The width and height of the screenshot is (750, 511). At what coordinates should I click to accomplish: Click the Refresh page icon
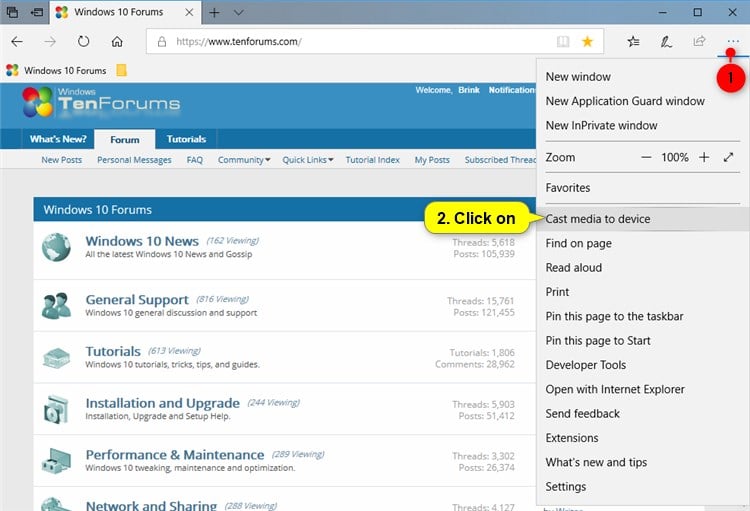(x=83, y=42)
